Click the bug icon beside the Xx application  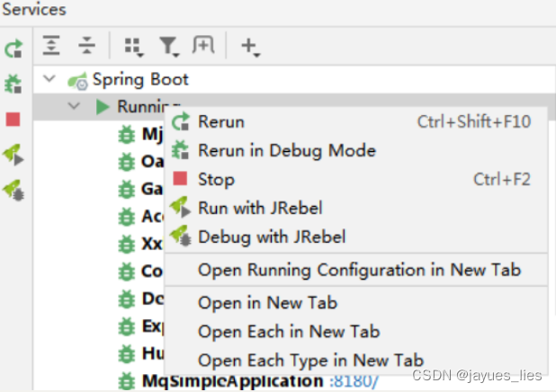pos(127,245)
